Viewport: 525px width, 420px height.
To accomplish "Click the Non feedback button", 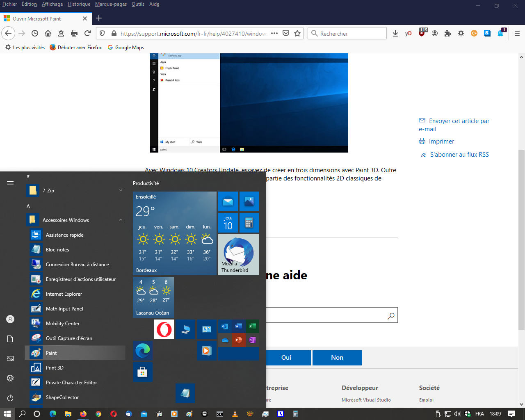I will click(337, 358).
